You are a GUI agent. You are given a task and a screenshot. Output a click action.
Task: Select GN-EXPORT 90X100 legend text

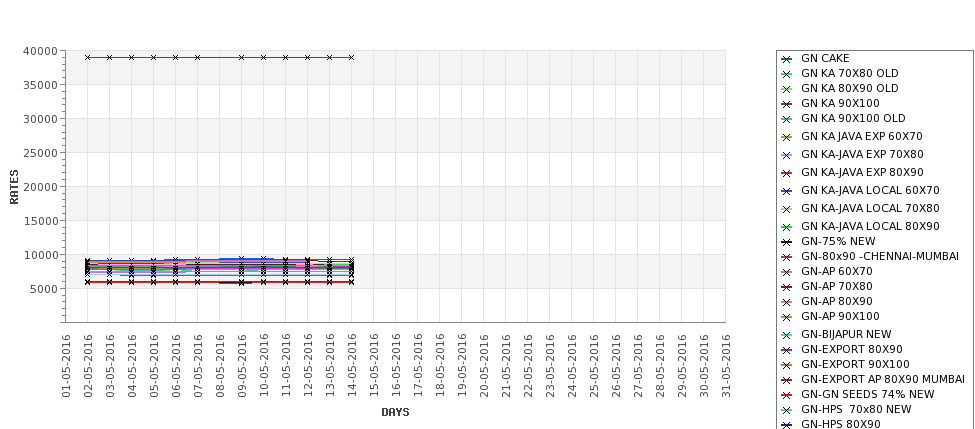pyautogui.click(x=855, y=364)
